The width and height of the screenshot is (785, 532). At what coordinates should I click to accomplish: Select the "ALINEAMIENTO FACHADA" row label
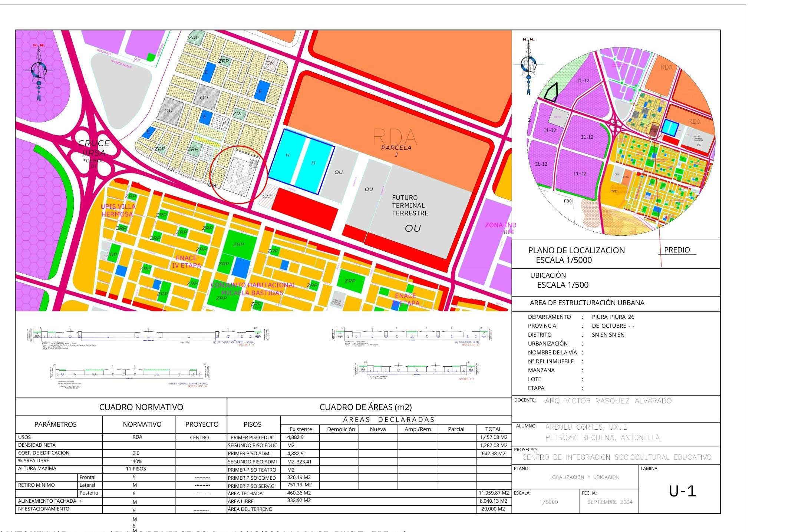tap(47, 501)
